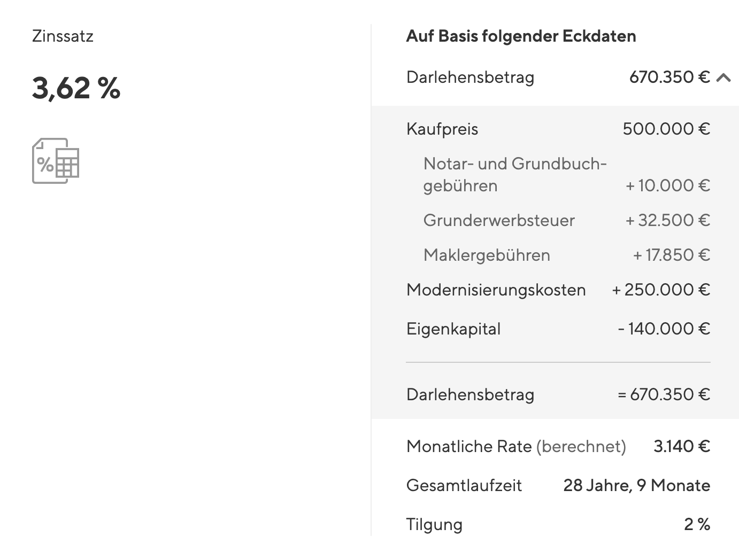739x560 pixels.
Task: Click the = 670.350 € total loan amount
Action: pyautogui.click(x=664, y=394)
